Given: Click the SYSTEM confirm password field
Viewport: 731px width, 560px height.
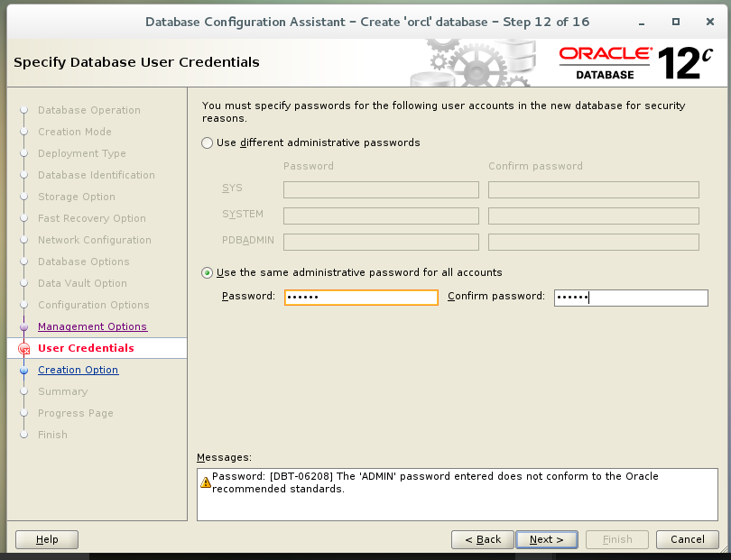Looking at the screenshot, I should pos(593,216).
